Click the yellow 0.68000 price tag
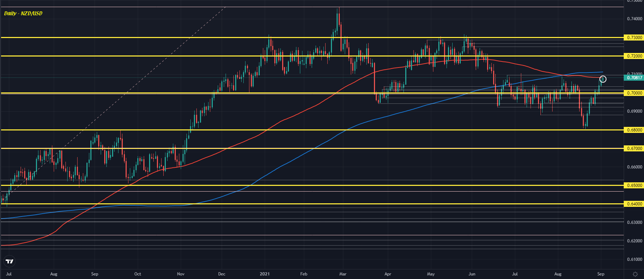The image size is (644, 279). coord(634,130)
